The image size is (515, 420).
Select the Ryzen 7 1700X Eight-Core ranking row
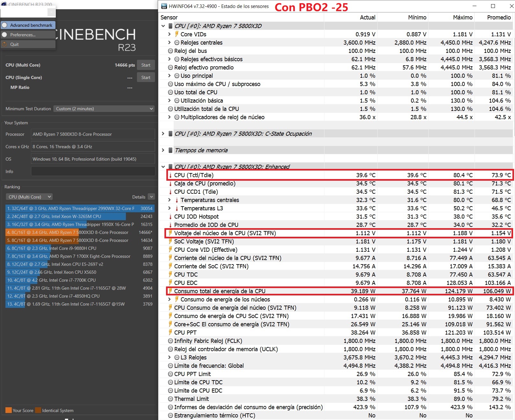80,256
